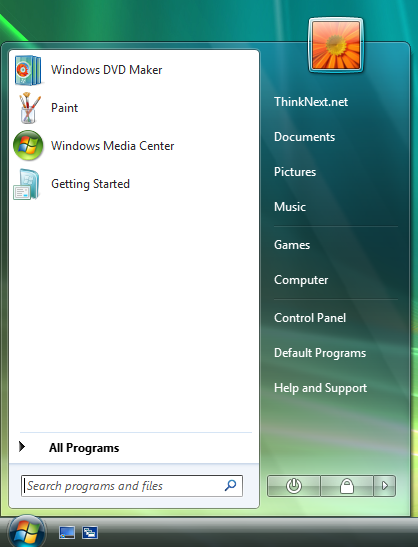
Task: Open ThinkNext.net user folder
Action: pos(311,102)
